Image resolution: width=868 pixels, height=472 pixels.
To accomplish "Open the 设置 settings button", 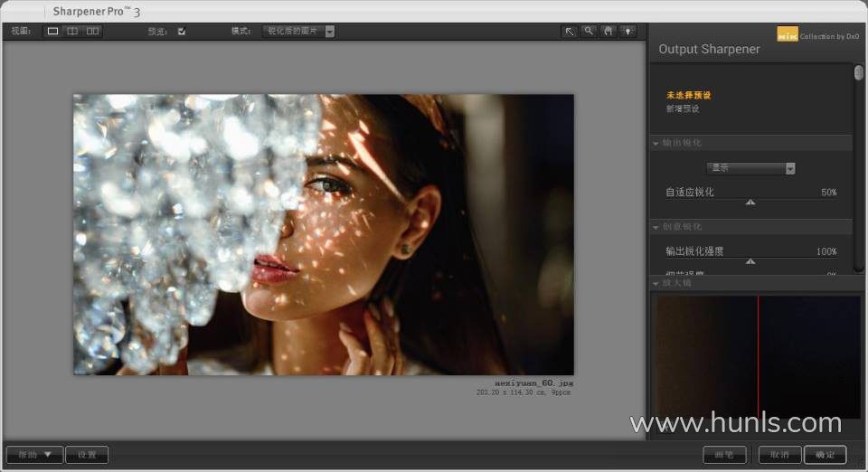I will pyautogui.click(x=87, y=455).
